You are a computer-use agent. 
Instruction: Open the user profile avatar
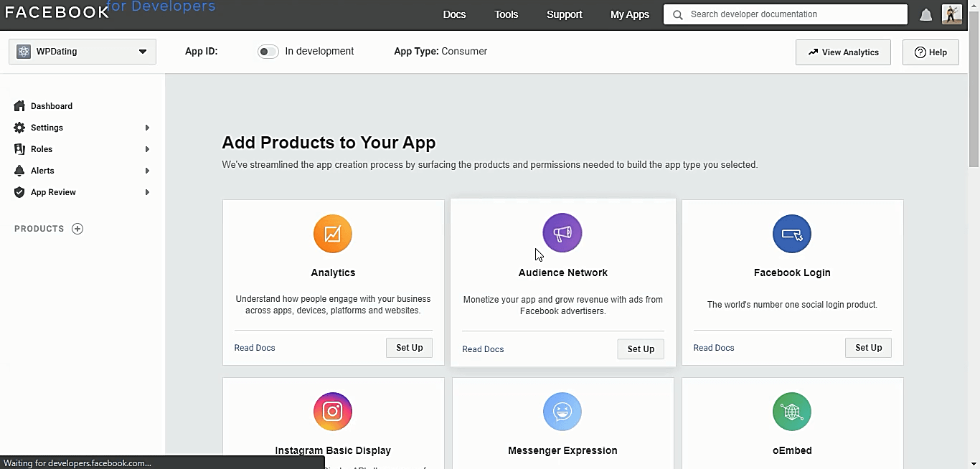point(952,14)
